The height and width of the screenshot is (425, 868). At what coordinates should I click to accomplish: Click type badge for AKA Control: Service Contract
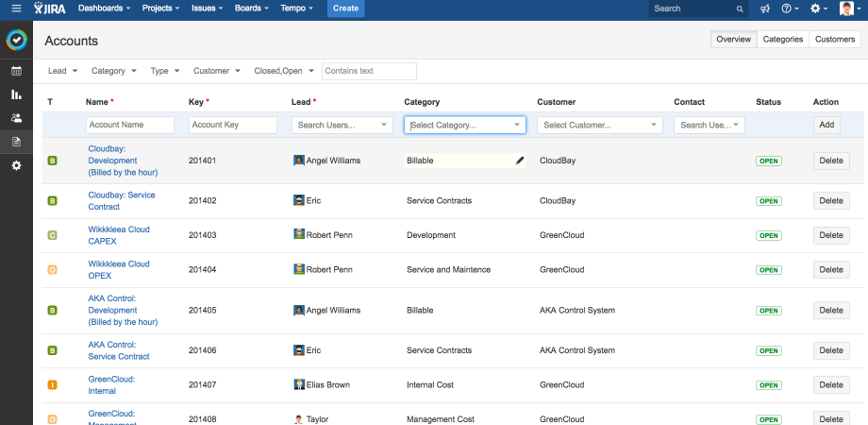point(53,350)
